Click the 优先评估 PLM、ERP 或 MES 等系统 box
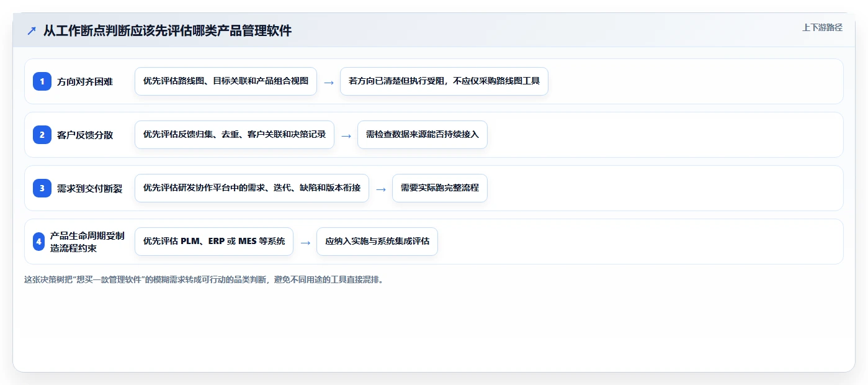 pyautogui.click(x=214, y=242)
